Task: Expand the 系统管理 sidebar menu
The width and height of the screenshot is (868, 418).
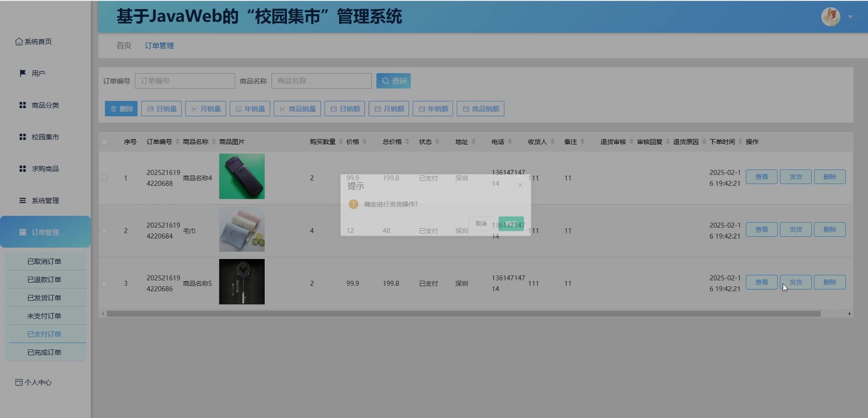Action: pyautogui.click(x=45, y=200)
